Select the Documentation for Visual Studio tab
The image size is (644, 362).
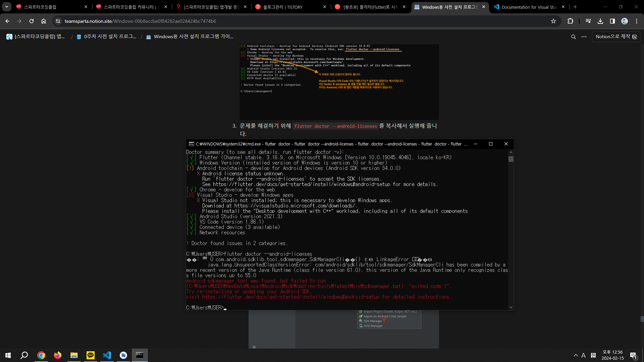[529, 7]
